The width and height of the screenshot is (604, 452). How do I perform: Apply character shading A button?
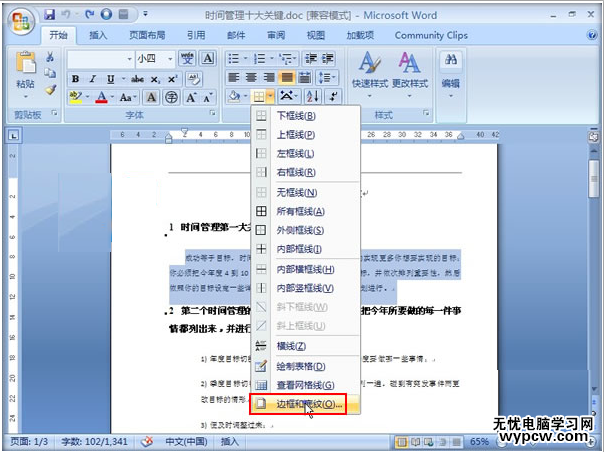[x=151, y=97]
